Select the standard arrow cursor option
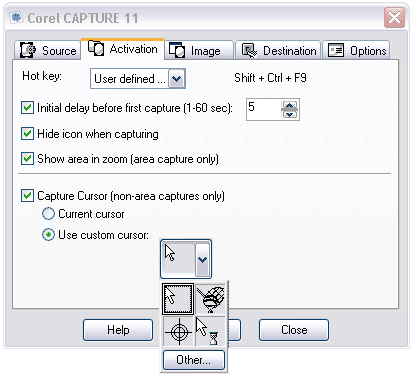The height and width of the screenshot is (375, 412). [x=178, y=299]
